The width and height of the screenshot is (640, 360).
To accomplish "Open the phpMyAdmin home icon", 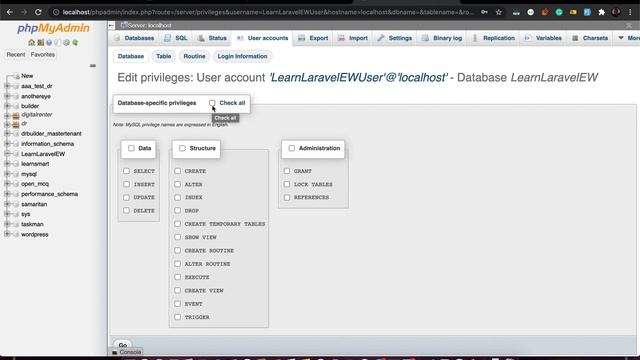I will point(31,42).
